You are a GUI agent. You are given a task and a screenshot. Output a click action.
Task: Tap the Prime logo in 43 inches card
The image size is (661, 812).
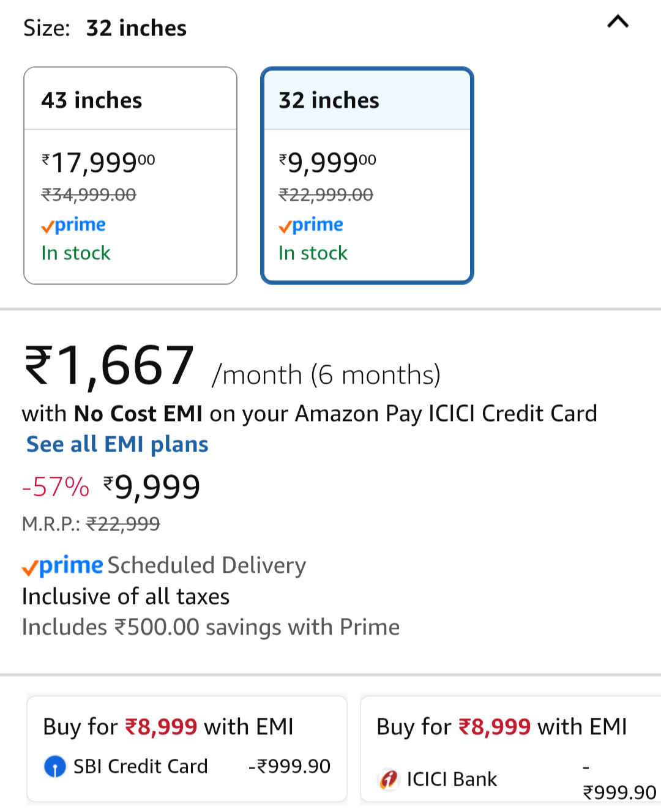click(x=73, y=225)
